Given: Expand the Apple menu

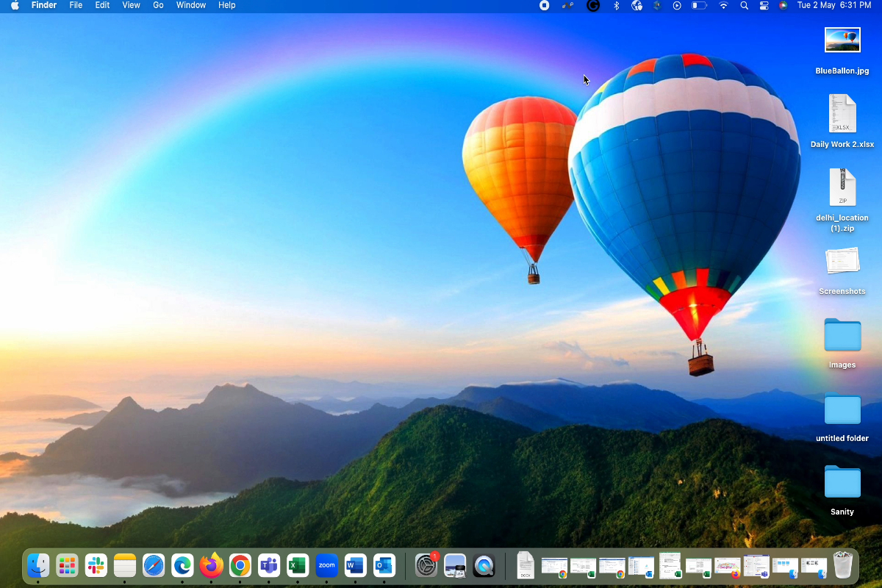Looking at the screenshot, I should pyautogui.click(x=15, y=5).
